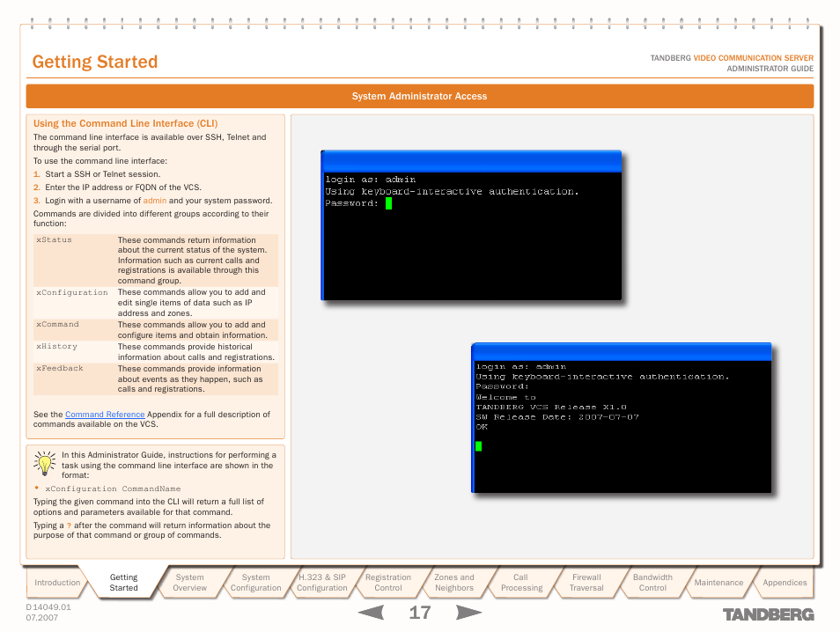Click the page number 17

pos(419,613)
